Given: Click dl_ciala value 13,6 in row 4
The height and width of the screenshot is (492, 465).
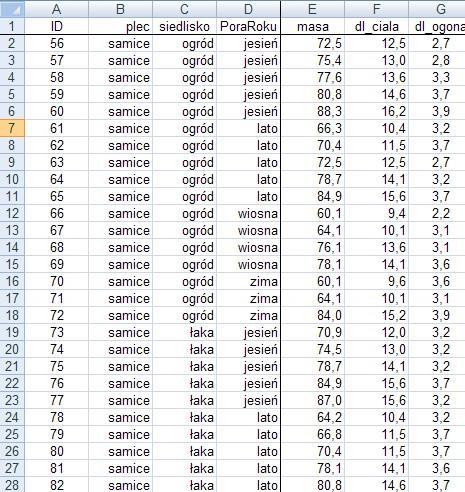Looking at the screenshot, I should click(x=376, y=77).
